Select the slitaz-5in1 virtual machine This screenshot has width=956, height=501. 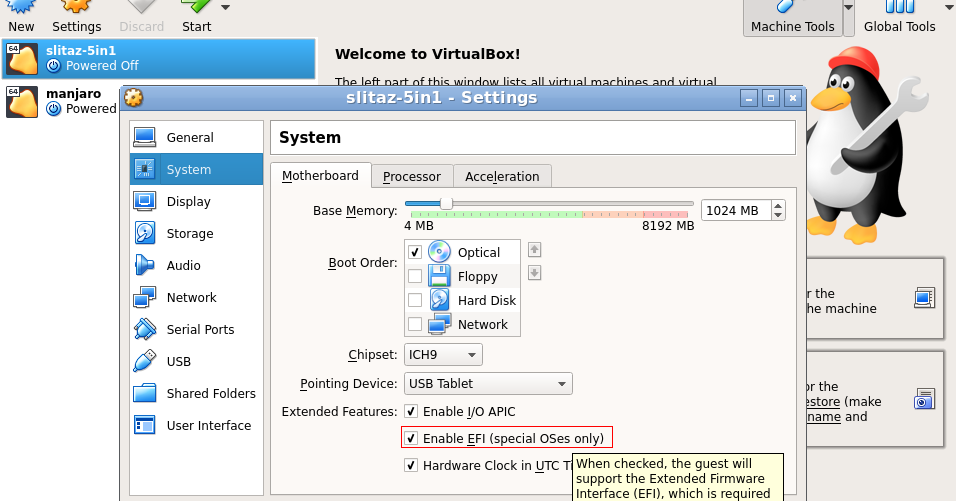(159, 58)
